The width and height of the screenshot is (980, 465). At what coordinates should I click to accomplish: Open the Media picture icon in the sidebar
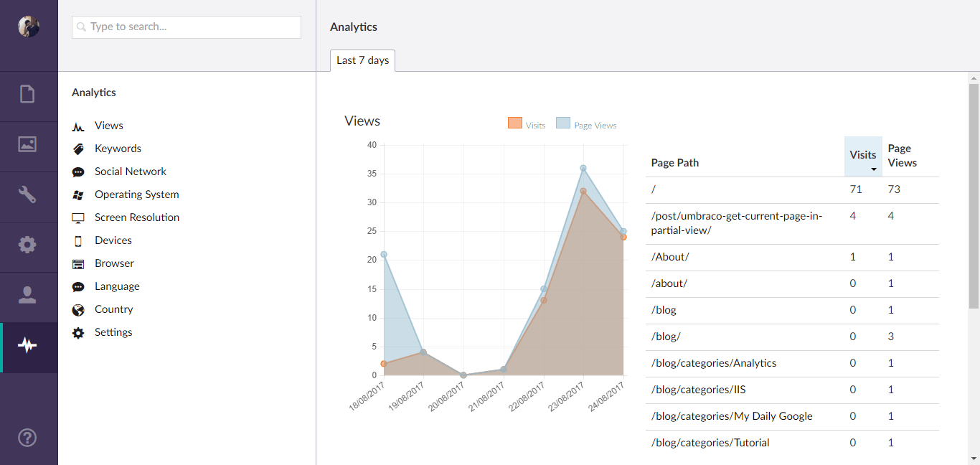pyautogui.click(x=27, y=144)
